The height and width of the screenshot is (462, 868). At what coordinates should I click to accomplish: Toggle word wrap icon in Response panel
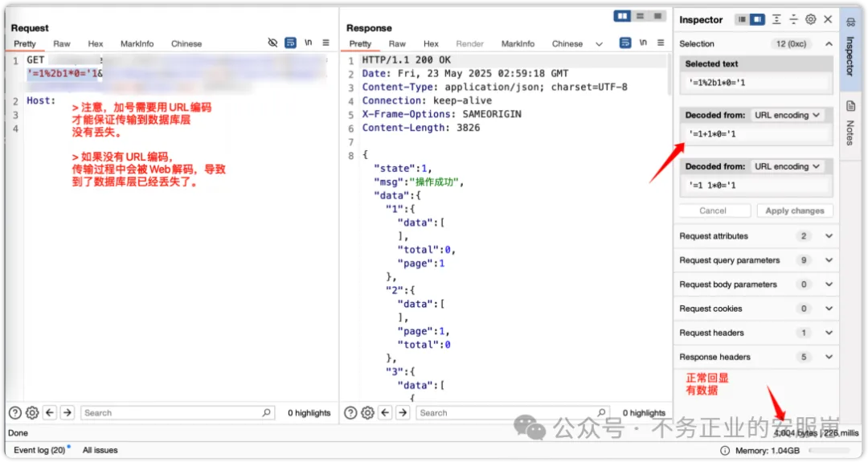click(625, 43)
